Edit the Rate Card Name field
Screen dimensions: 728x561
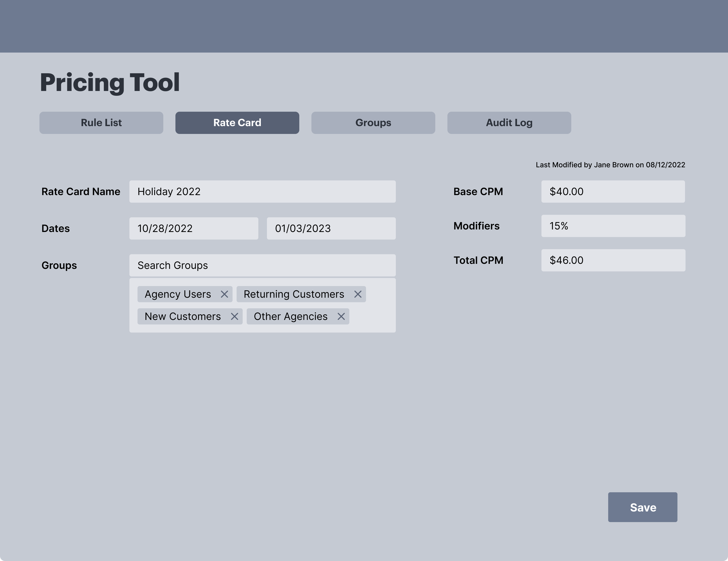(x=262, y=192)
